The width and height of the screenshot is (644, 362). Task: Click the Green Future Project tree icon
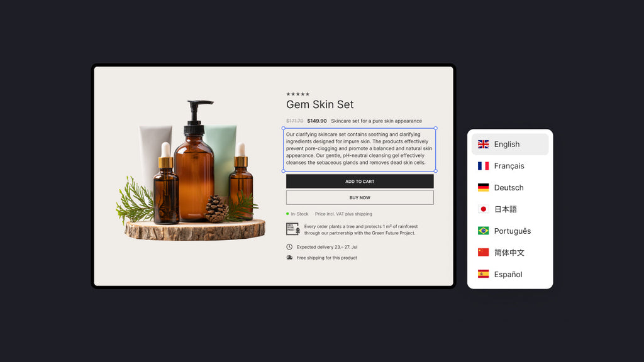[x=293, y=229]
